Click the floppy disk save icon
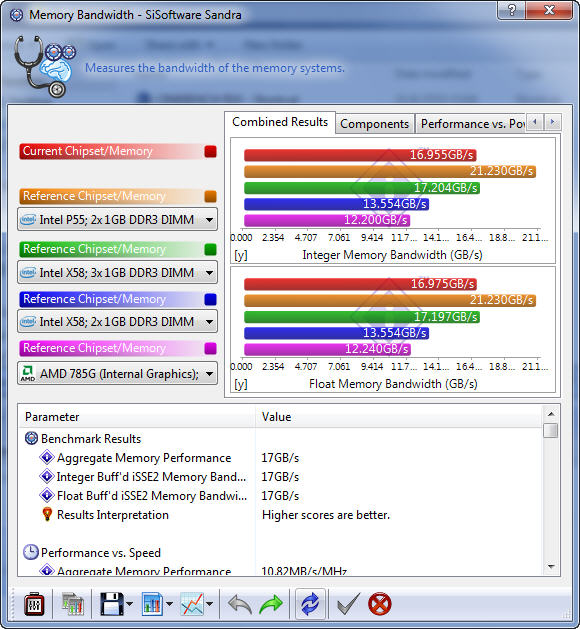 click(112, 604)
